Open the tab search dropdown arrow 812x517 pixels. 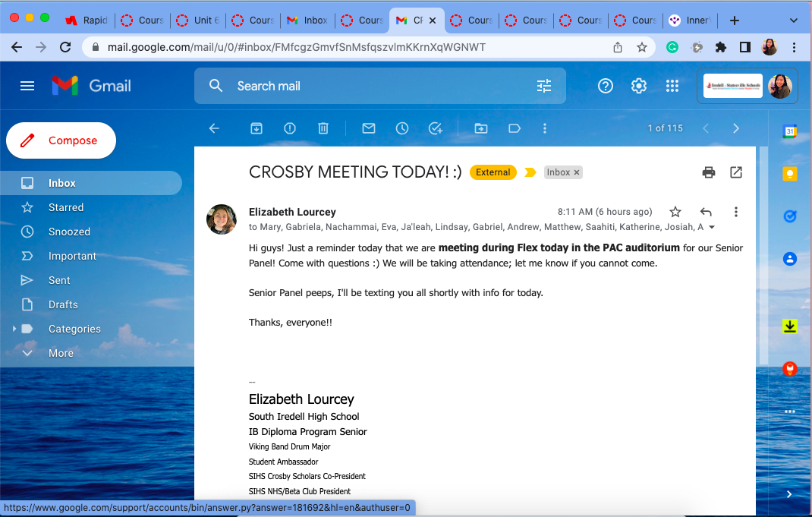[793, 20]
